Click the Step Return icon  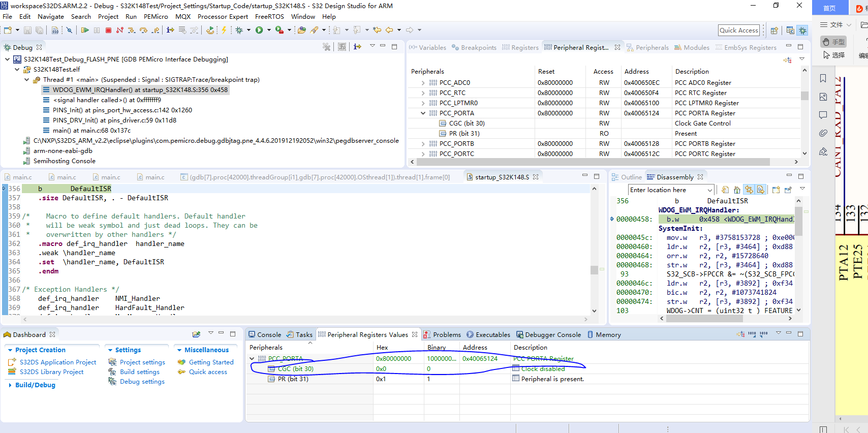(x=155, y=30)
